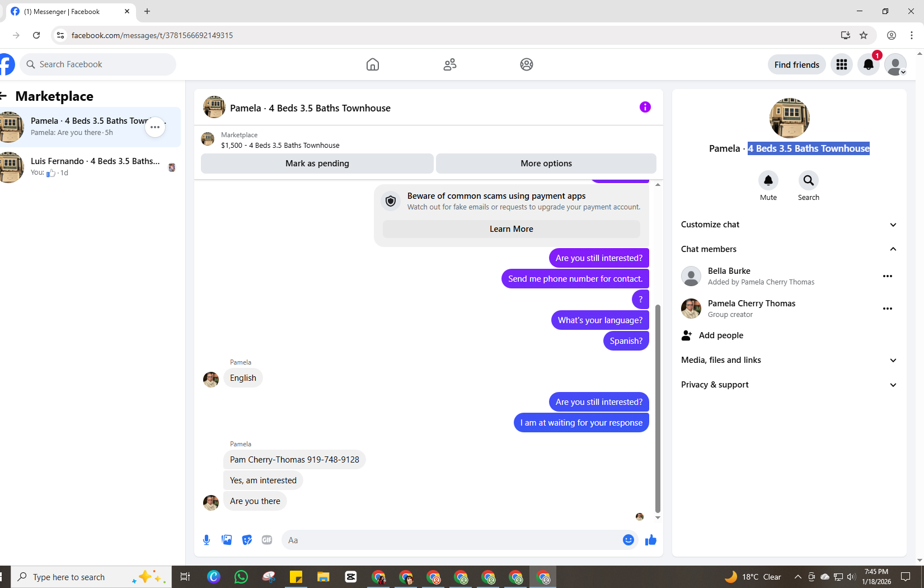Open the Friends icon in top navigation

449,64
